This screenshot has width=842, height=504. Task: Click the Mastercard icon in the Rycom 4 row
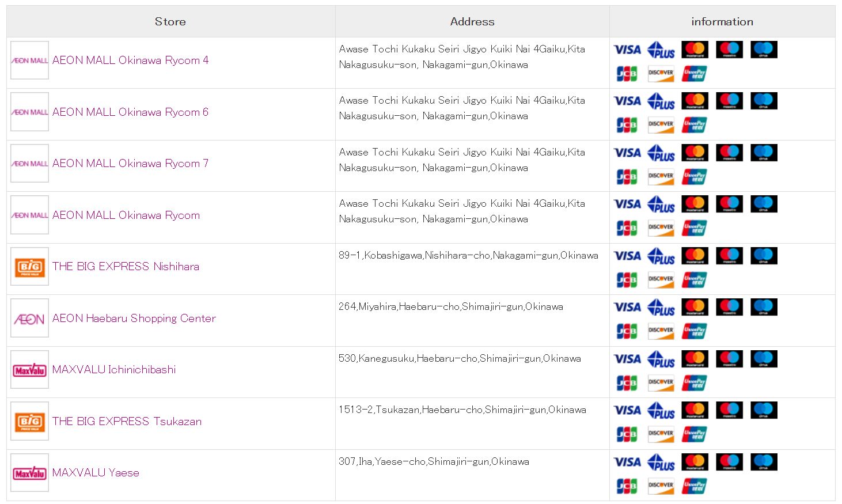click(695, 50)
